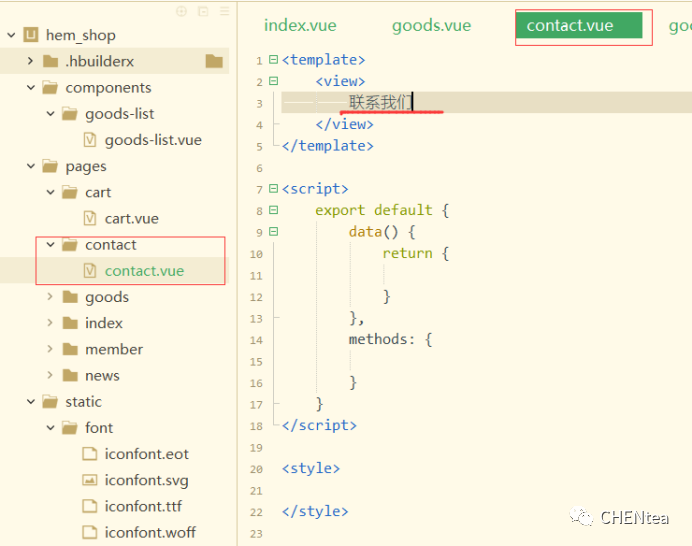
Task: Select the contact.vue editor tab
Action: pos(579,25)
